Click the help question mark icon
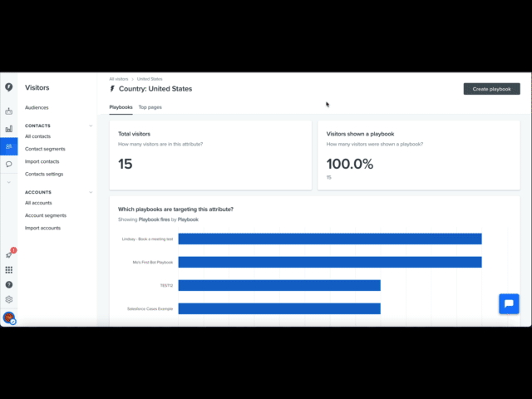This screenshot has width=532, height=399. coord(9,284)
